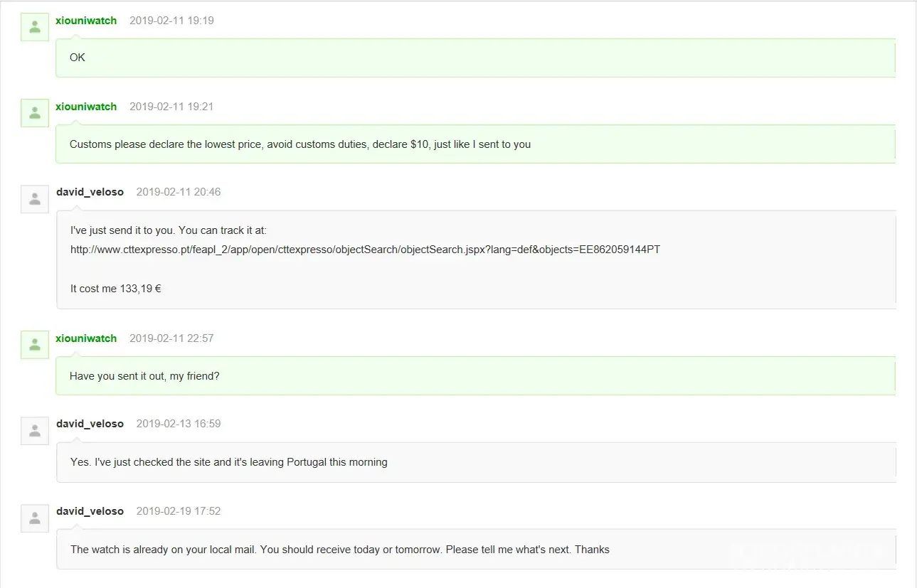
Task: Open david_veloso avatar beside the "leaving Portugal" message
Action: pyautogui.click(x=34, y=431)
